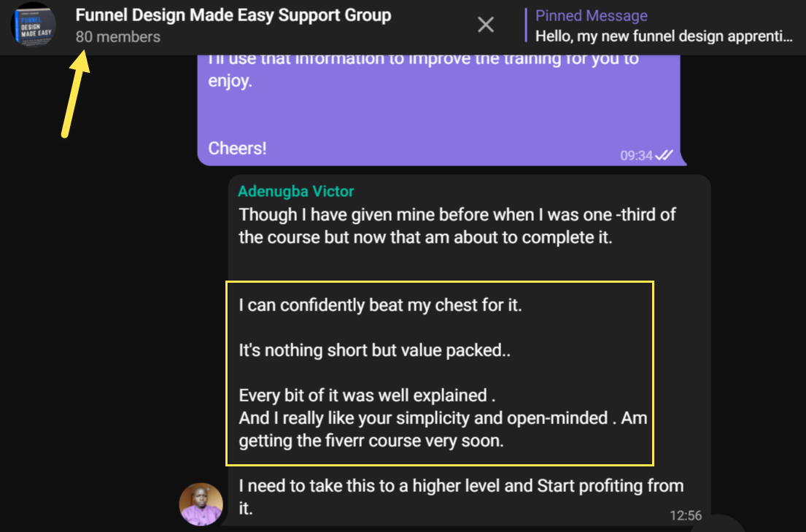Viewport: 806px width, 532px height.
Task: Open Adenugba Victor's profile via sender name
Action: [295, 192]
